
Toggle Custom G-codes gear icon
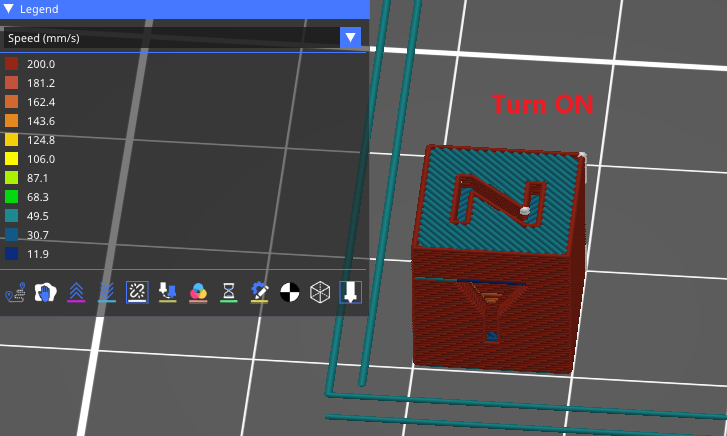(259, 292)
